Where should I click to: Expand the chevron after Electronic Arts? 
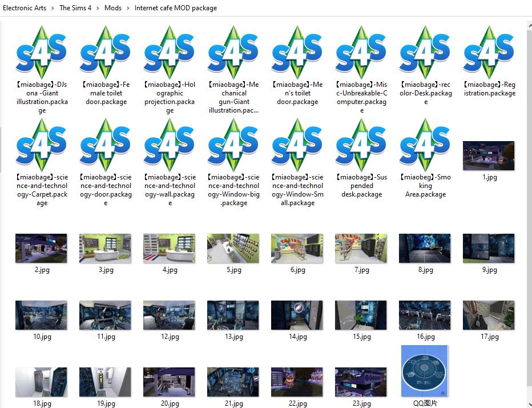pos(53,8)
